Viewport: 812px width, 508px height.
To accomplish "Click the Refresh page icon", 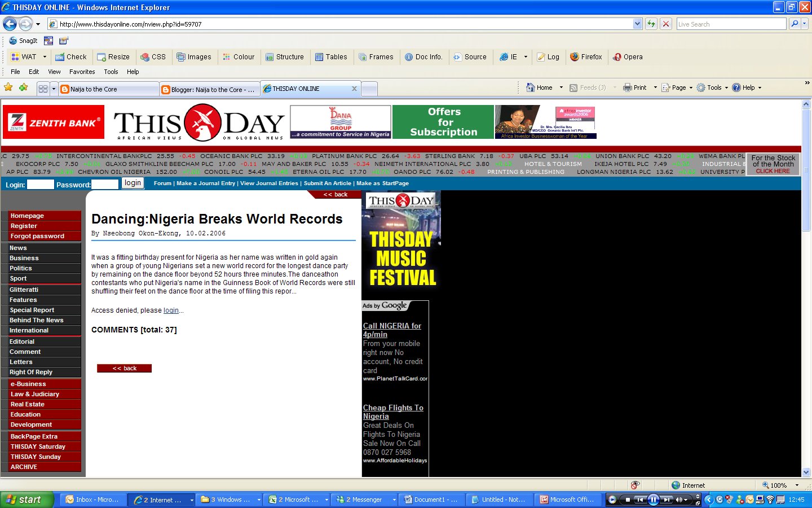I will 651,24.
